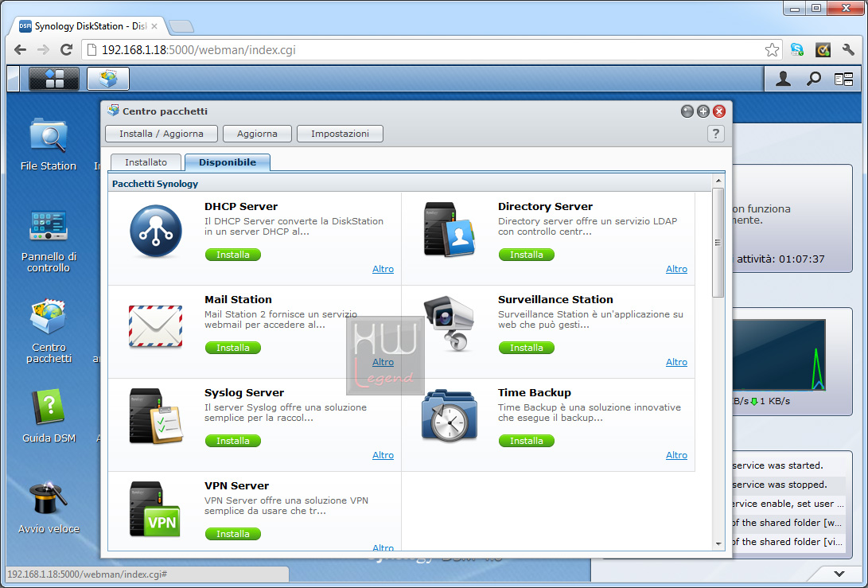Open help question mark in Centro pacchetti
The image size is (868, 588).
point(716,134)
